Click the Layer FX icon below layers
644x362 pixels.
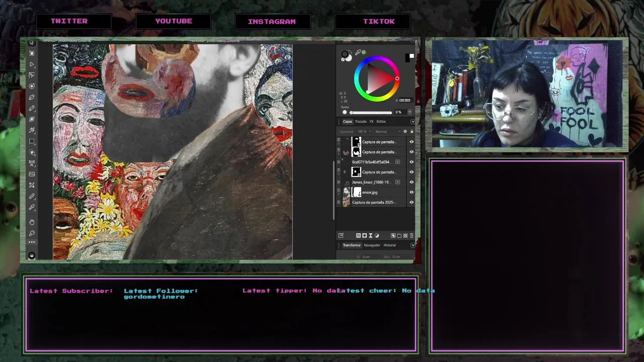pyautogui.click(x=359, y=235)
